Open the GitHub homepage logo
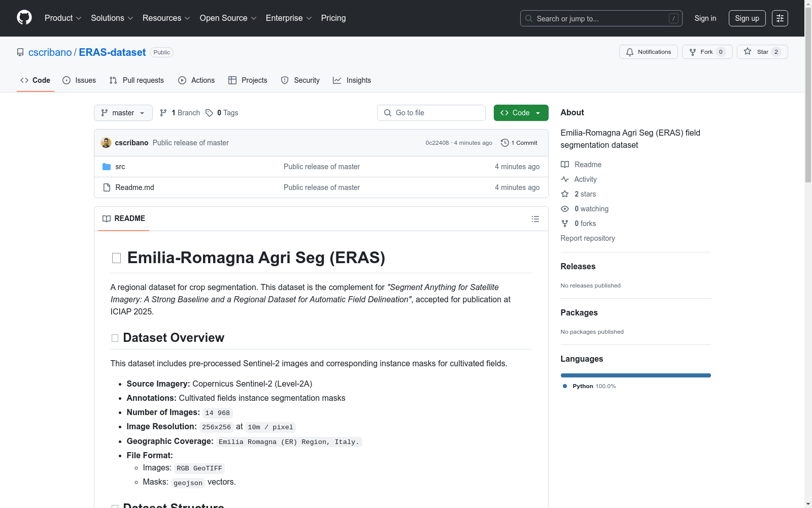 [24, 18]
